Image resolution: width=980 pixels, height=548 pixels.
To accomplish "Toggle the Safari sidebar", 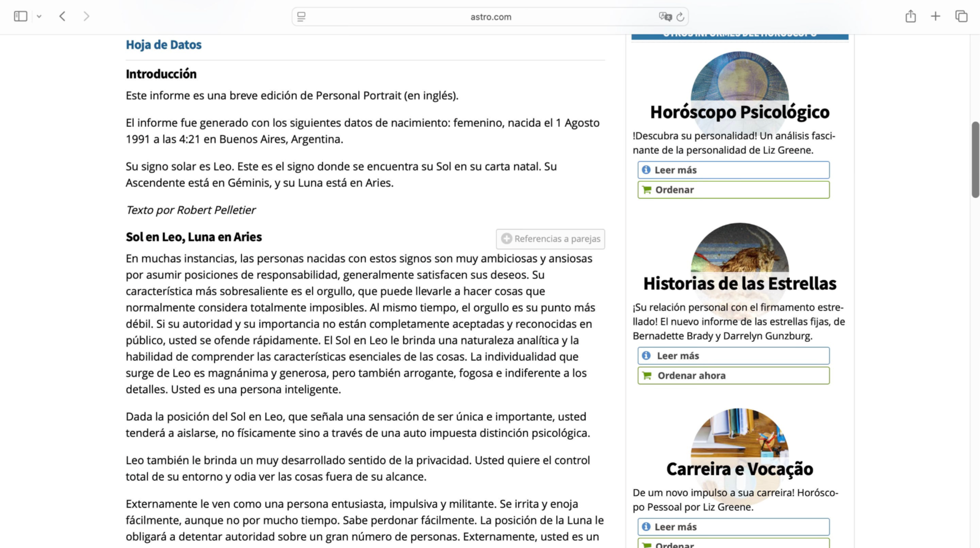I will (20, 16).
